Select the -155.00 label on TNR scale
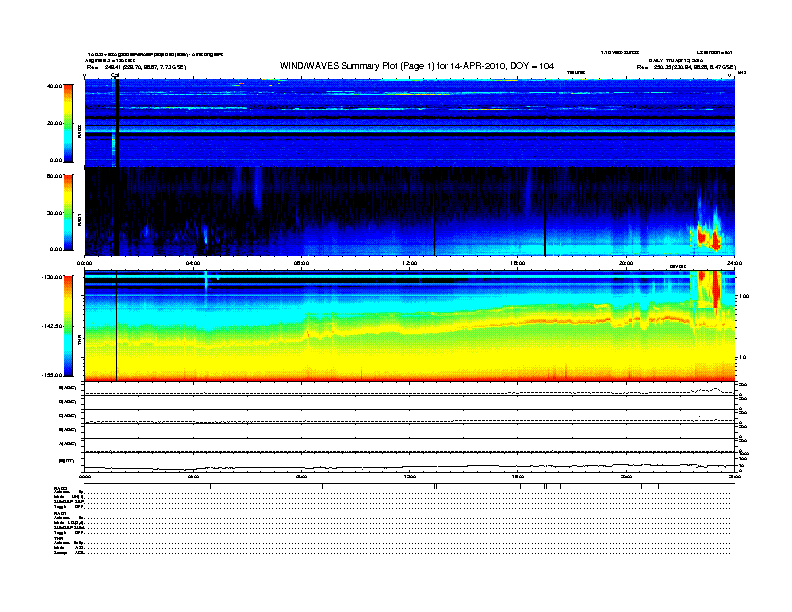Viewport: 792px width, 612px height. (x=53, y=375)
